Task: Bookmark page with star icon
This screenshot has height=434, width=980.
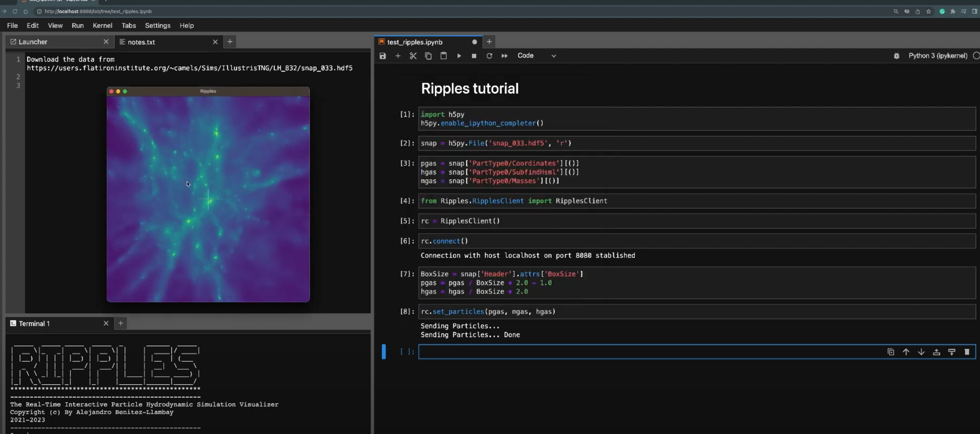Action: [929, 11]
